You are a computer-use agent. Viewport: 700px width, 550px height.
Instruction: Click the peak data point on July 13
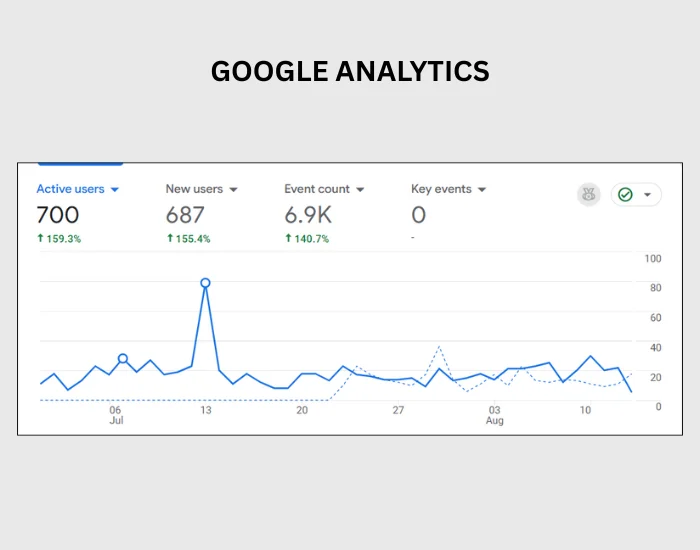[205, 283]
